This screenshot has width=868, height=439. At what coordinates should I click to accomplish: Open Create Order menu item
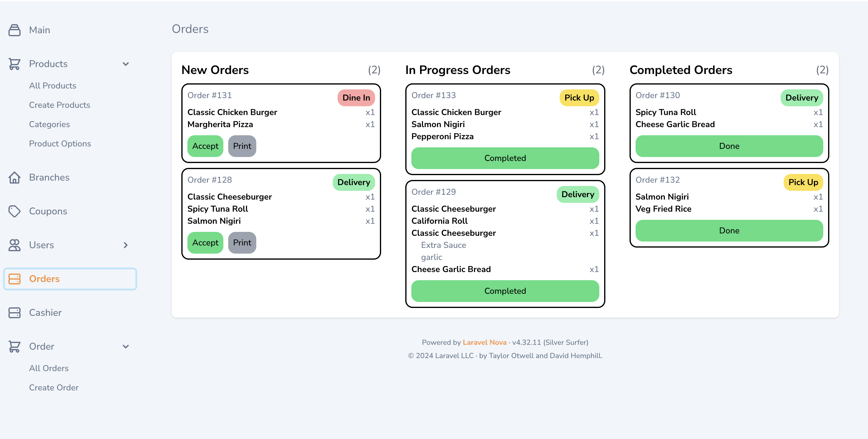53,387
